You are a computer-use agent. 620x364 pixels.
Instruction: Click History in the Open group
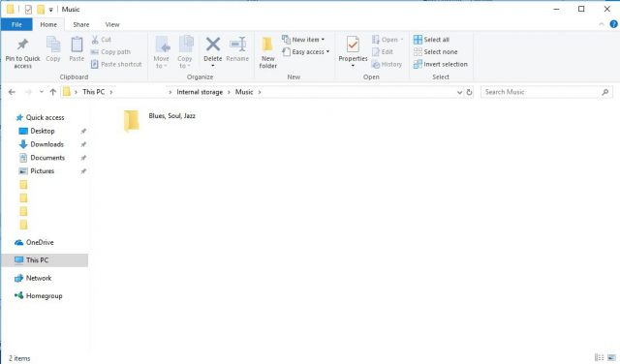coord(387,64)
